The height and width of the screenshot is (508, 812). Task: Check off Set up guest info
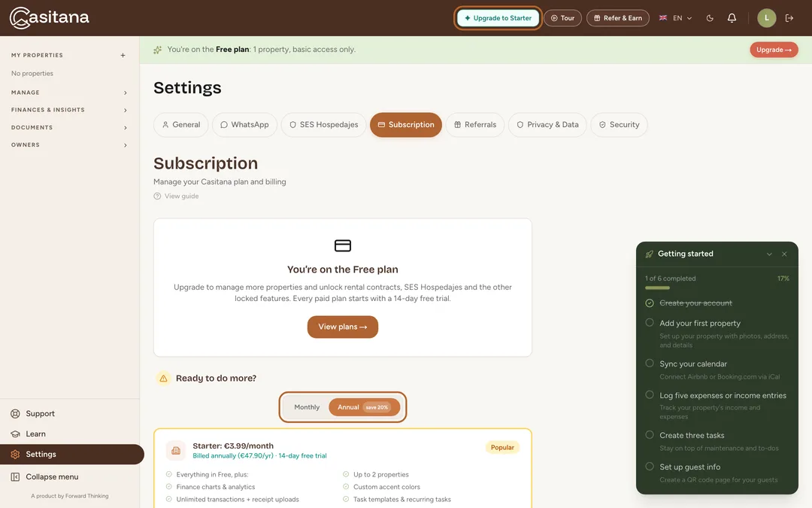650,467
